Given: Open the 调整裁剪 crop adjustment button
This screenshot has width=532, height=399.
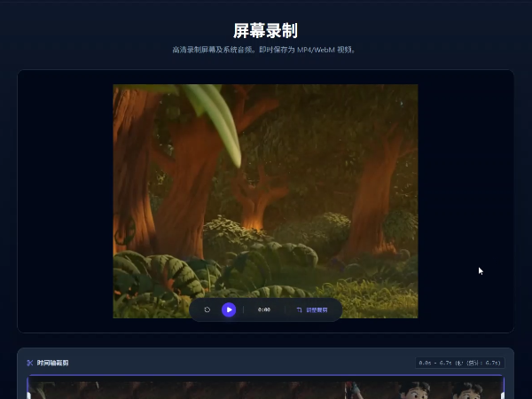Looking at the screenshot, I should click(x=312, y=310).
